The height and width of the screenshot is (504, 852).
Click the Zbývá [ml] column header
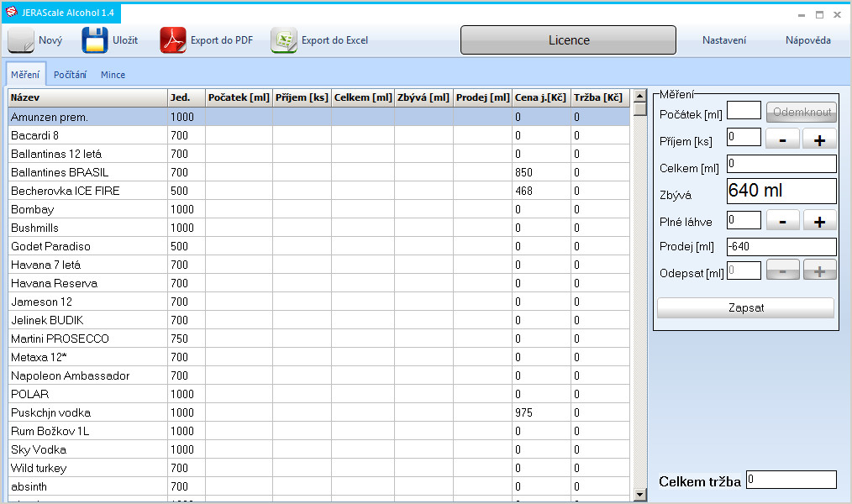[423, 97]
